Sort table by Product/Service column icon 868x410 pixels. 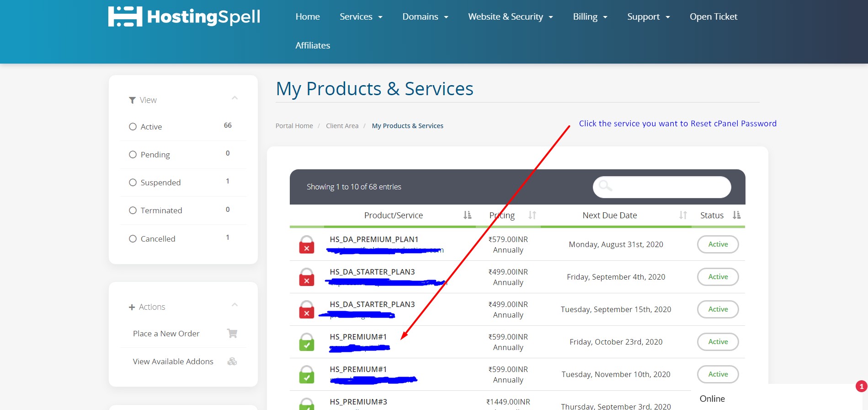coord(467,215)
